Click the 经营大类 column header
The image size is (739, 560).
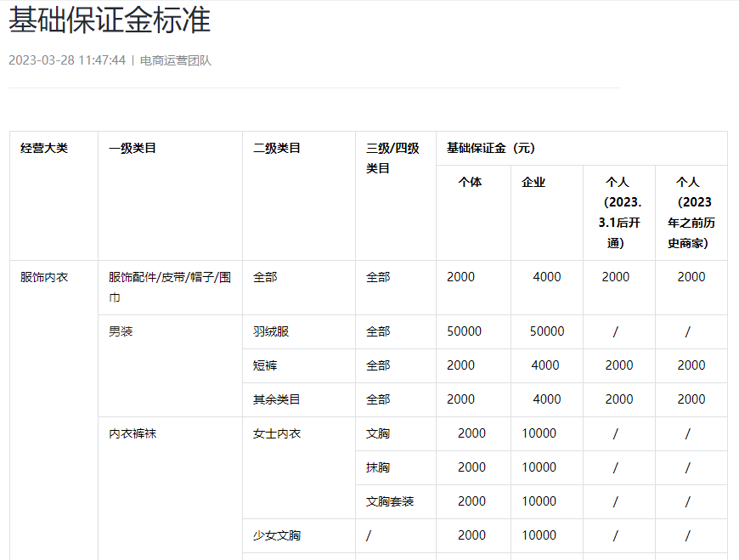pos(40,147)
